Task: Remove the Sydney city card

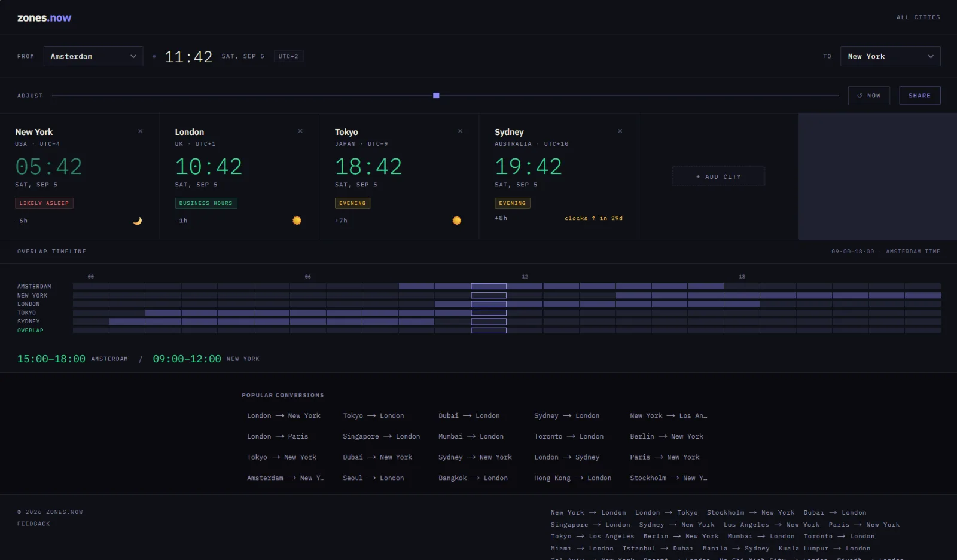Action: click(x=620, y=131)
